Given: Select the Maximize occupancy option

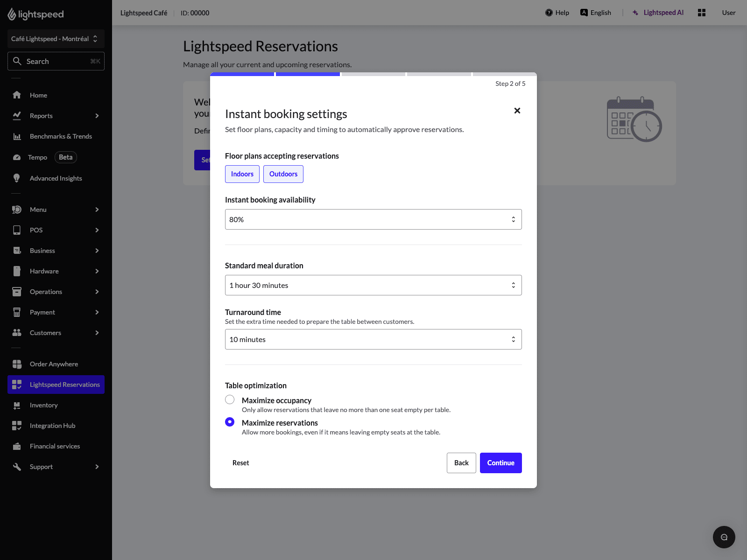Looking at the screenshot, I should click(229, 399).
